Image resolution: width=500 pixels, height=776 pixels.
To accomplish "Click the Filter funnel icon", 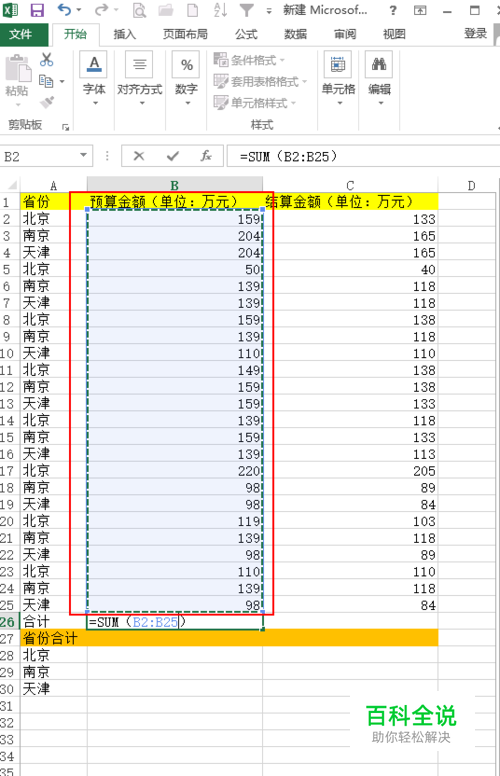I will 246,10.
